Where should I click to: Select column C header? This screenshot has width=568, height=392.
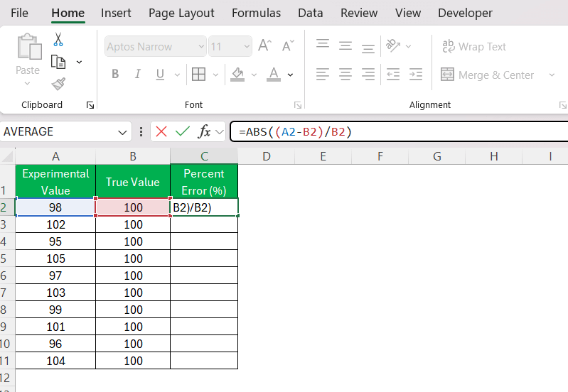(204, 156)
